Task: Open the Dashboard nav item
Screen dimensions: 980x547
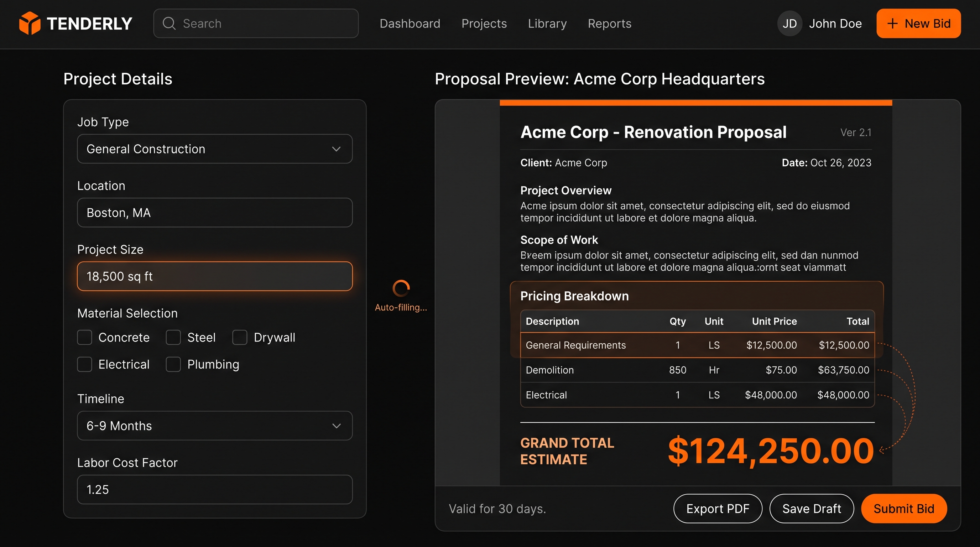Action: click(x=410, y=24)
